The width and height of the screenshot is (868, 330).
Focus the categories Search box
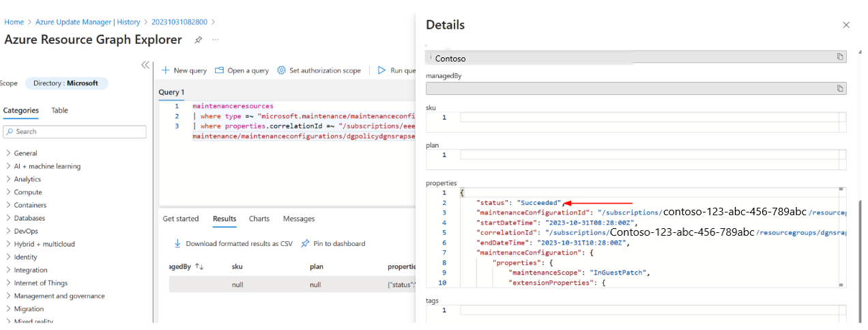pos(74,131)
